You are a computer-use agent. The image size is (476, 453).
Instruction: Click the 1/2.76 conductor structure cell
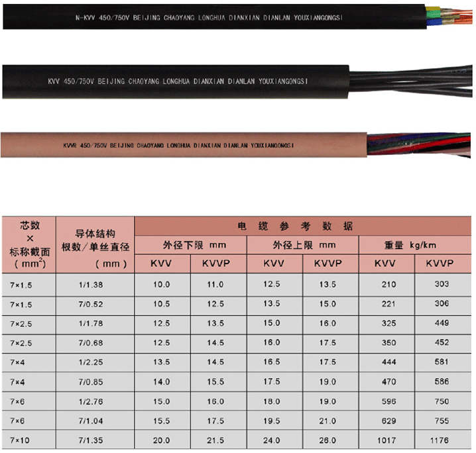(x=95, y=401)
